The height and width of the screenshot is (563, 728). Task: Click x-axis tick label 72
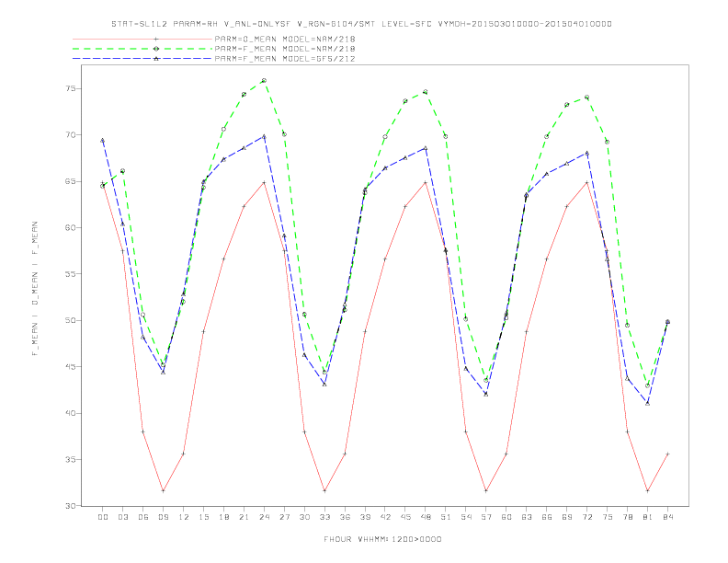(587, 517)
